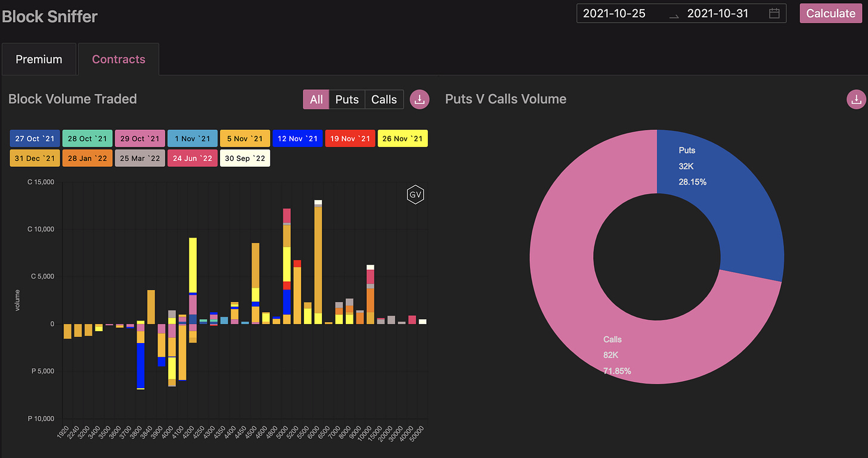The height and width of the screenshot is (458, 868).
Task: Click the blue put bar at strike 3800
Action: coord(141,365)
